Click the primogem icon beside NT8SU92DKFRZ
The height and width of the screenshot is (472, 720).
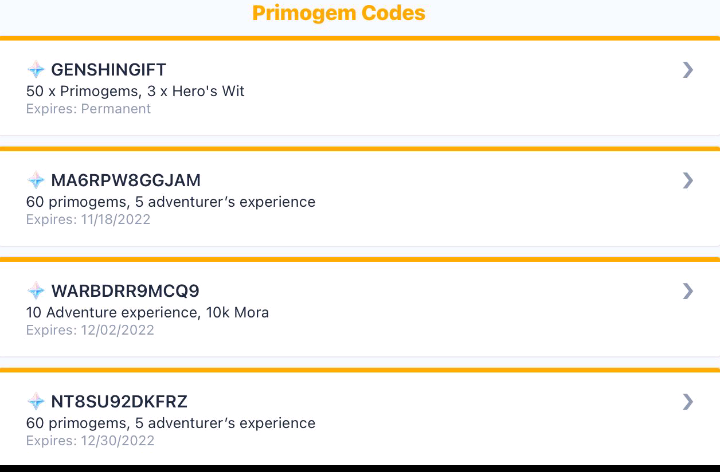point(36,402)
